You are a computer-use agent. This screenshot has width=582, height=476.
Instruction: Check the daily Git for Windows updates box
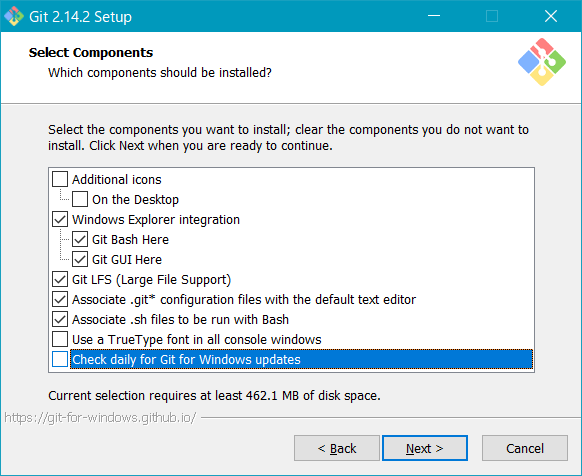tap(60, 359)
